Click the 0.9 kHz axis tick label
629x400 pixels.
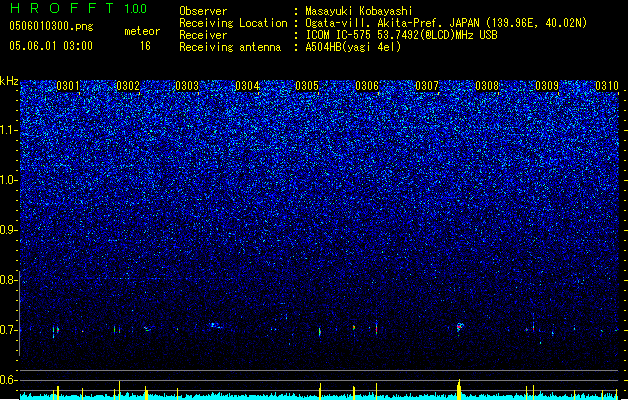coord(9,230)
